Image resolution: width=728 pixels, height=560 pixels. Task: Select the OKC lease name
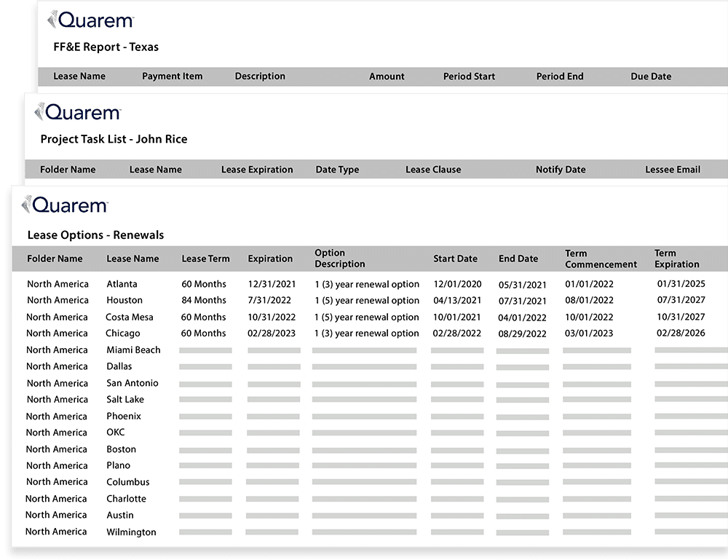[116, 433]
